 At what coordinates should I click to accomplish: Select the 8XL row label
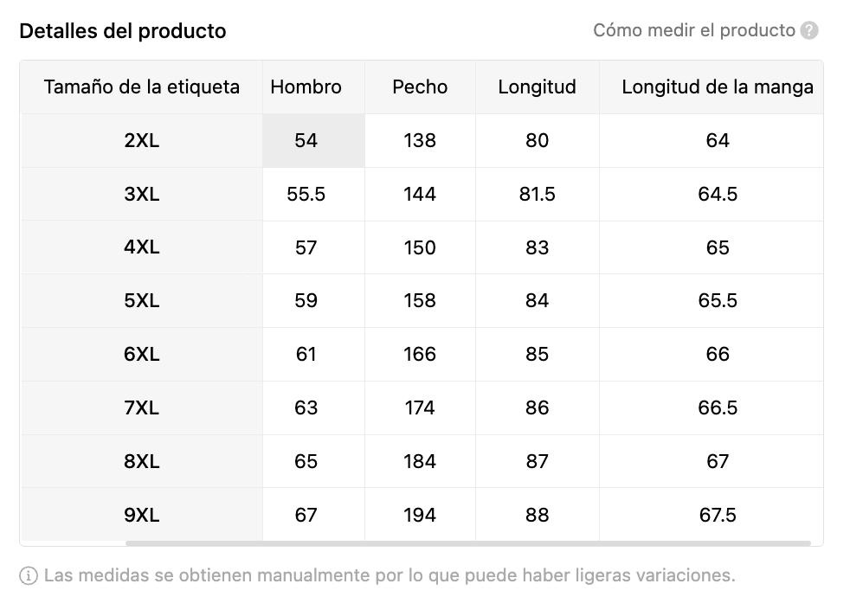pyautogui.click(x=141, y=461)
